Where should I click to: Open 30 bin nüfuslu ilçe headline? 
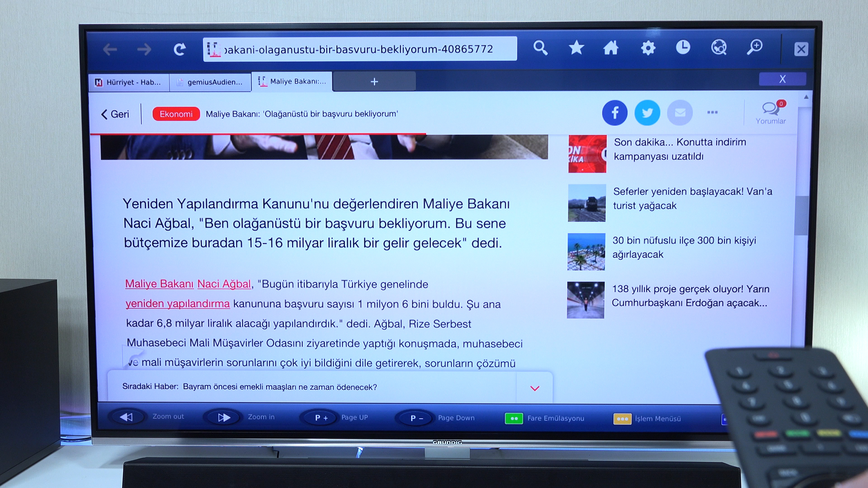[x=684, y=247]
